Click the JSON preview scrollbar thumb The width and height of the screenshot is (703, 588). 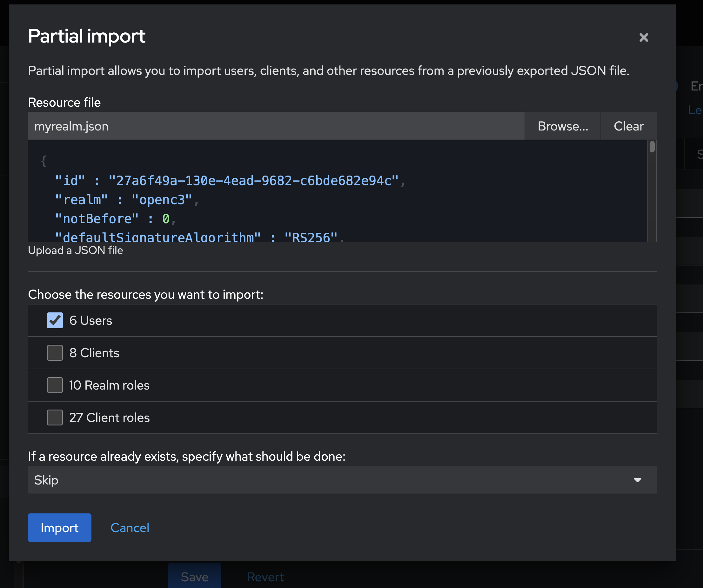coord(652,147)
